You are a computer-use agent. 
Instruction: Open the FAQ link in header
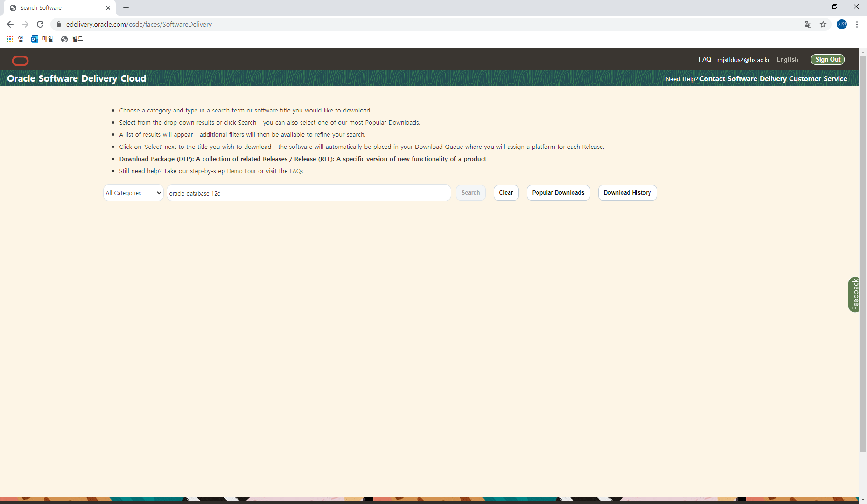click(x=705, y=59)
